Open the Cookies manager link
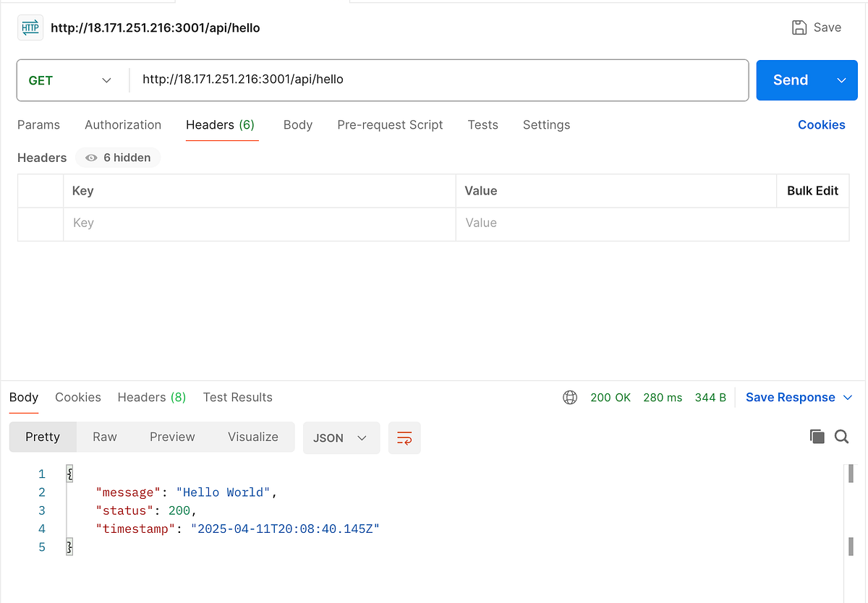868x603 pixels. (x=822, y=124)
